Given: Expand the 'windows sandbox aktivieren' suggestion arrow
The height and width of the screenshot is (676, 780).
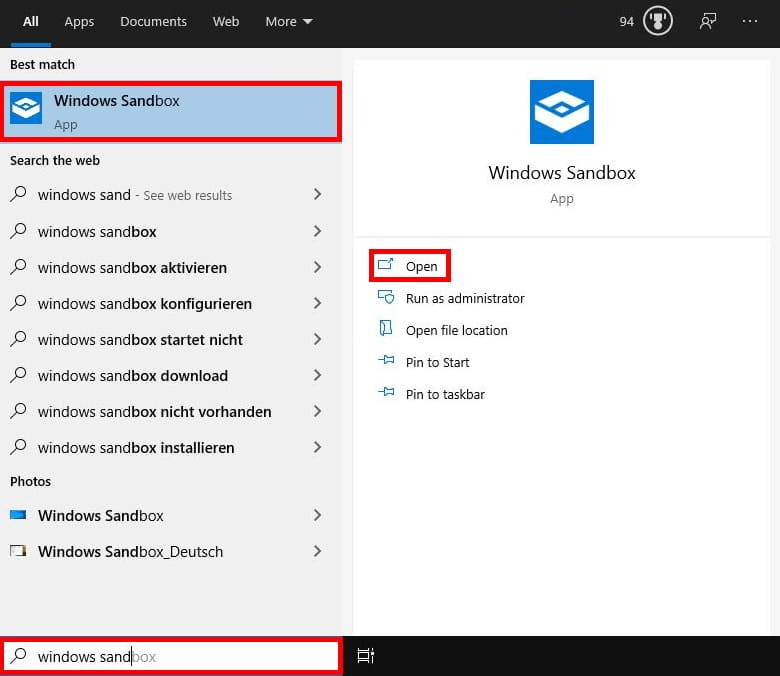Looking at the screenshot, I should tap(317, 267).
